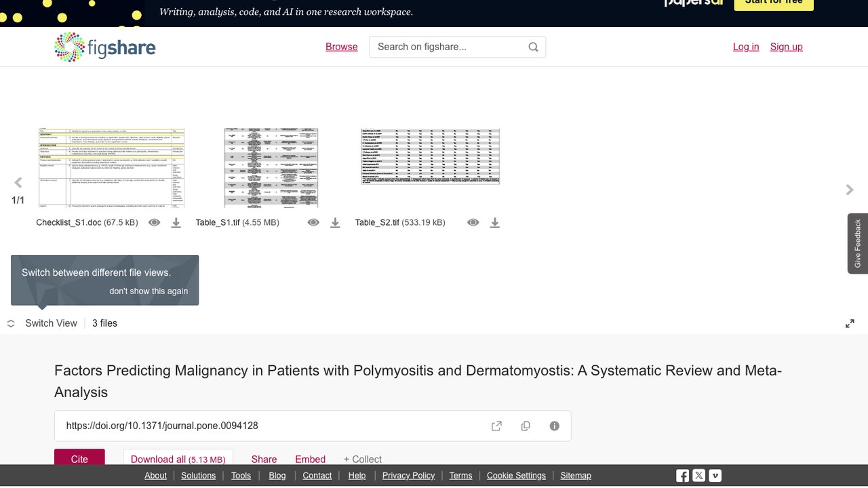Enter fullscreen viewer mode
868x488 pixels.
pos(850,324)
